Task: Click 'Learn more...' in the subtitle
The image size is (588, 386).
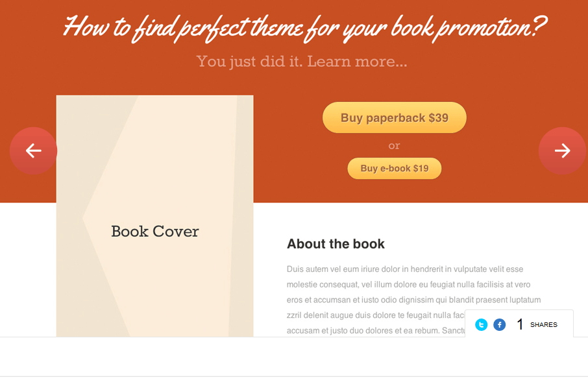Action: coord(357,62)
